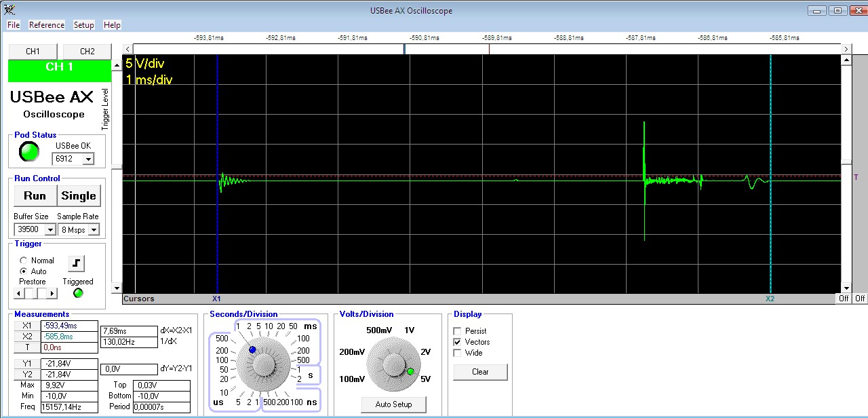868x418 pixels.
Task: Click the left arrow above the waveform
Action: 127,50
